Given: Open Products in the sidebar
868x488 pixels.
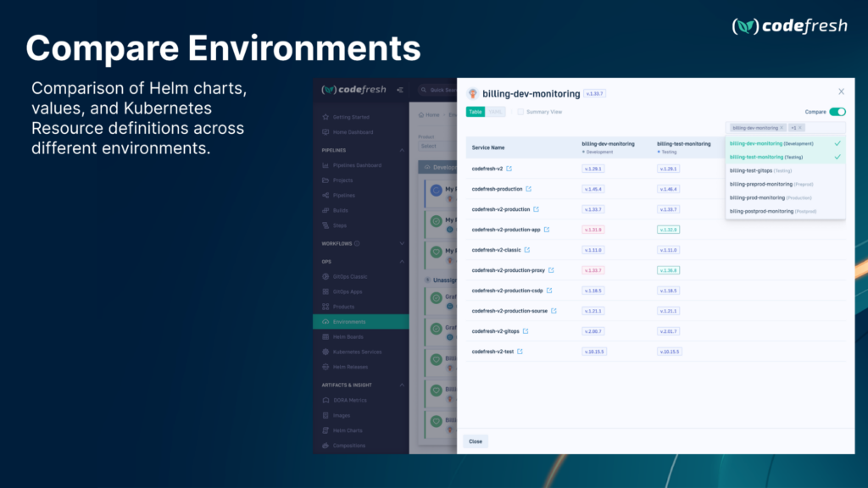Looking at the screenshot, I should click(x=344, y=307).
